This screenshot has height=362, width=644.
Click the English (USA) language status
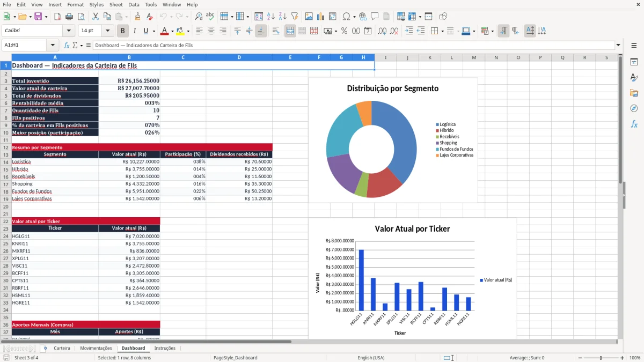click(371, 358)
